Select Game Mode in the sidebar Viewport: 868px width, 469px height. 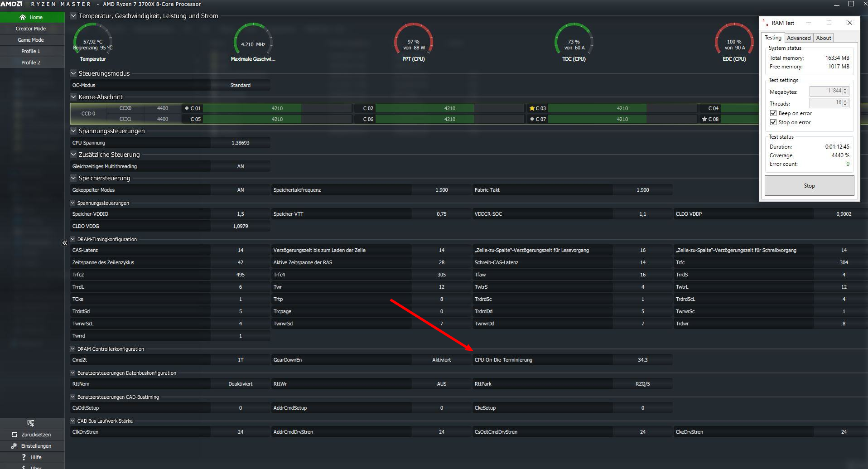31,40
